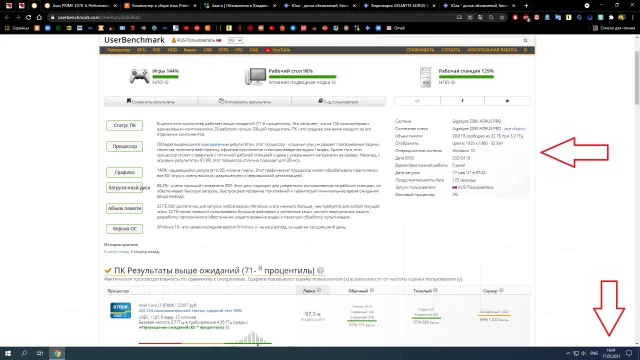
Task: Click the объем памяти button
Action: 124,208
